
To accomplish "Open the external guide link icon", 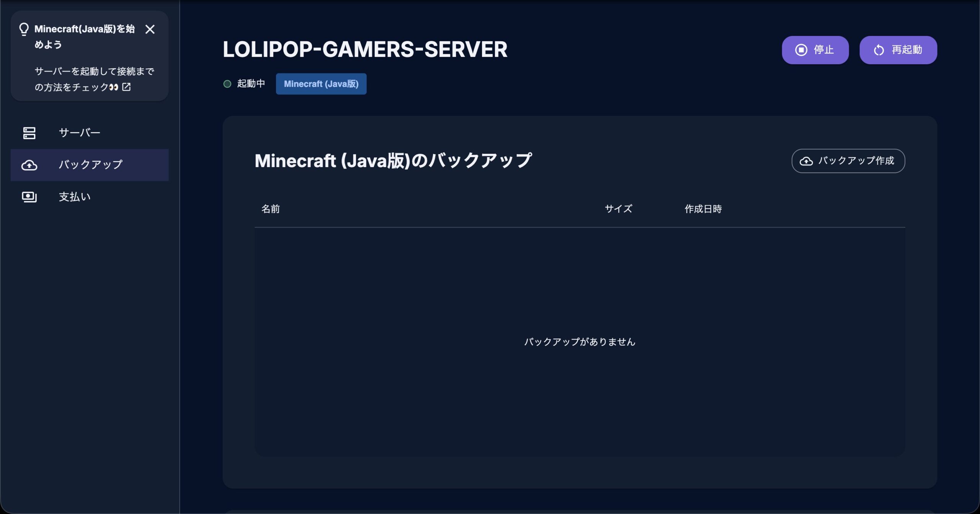I will [126, 87].
